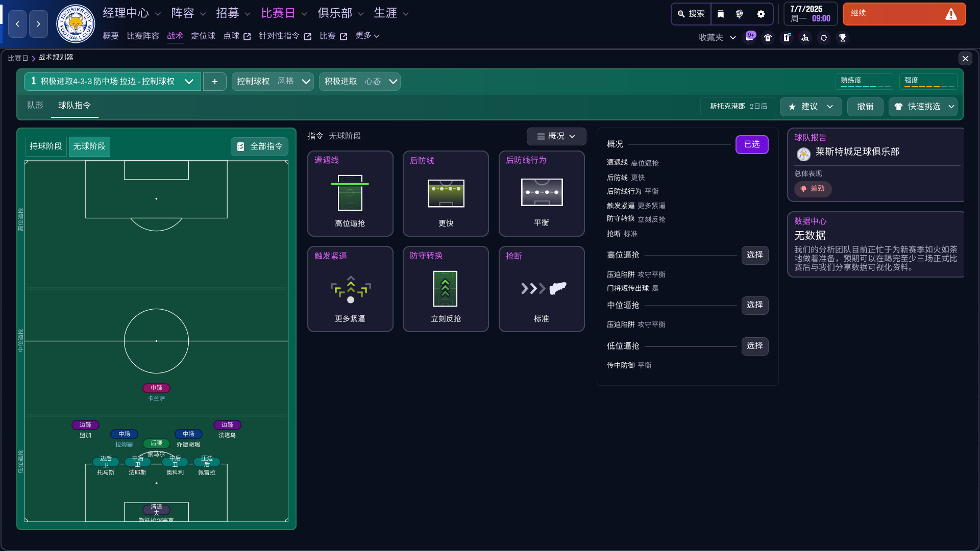The image size is (980, 551).
Task: Switch to the 队形 tab
Action: point(35,105)
